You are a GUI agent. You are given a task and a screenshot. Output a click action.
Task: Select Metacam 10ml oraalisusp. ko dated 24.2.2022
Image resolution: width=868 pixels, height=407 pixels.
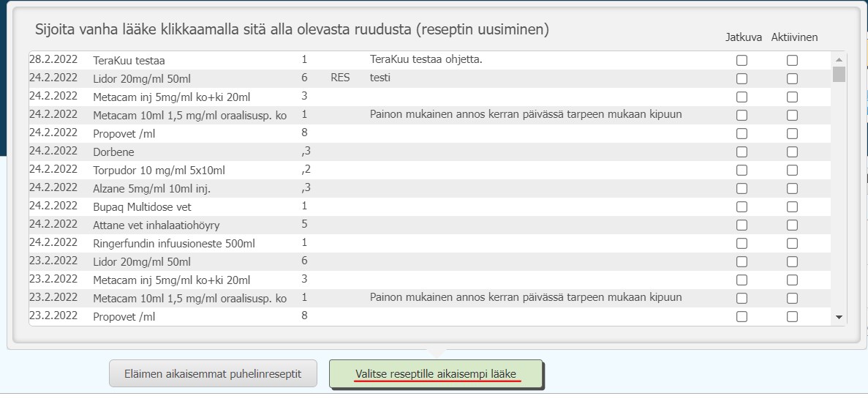(429, 115)
